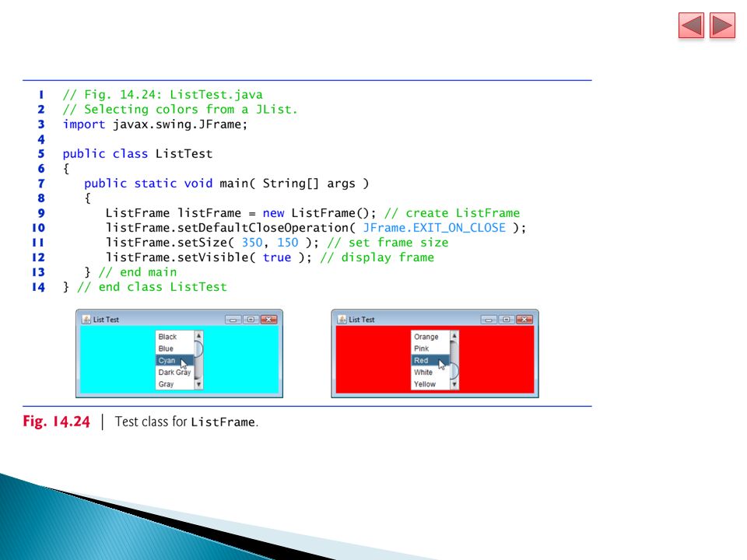
Task: Select Cyan list item
Action: click(174, 360)
